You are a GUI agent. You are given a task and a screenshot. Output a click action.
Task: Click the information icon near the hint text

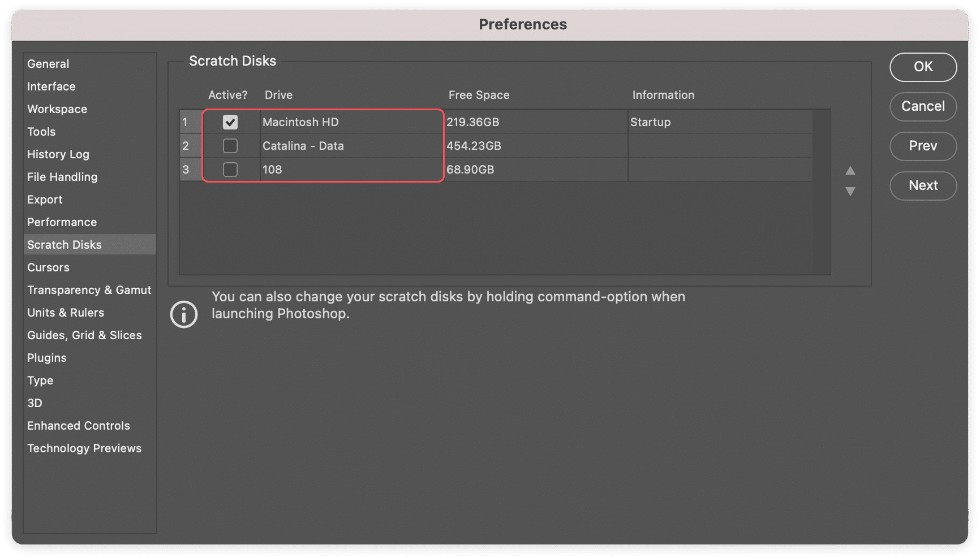(x=183, y=314)
